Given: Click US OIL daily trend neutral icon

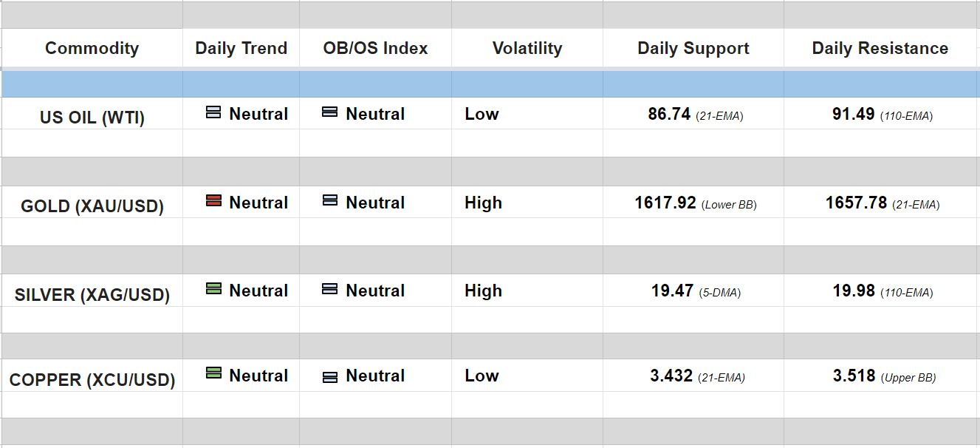Looking at the screenshot, I should [x=213, y=112].
